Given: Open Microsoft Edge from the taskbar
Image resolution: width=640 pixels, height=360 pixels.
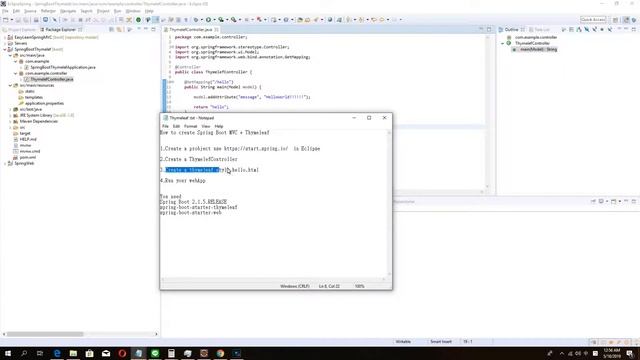Looking at the screenshot, I should coord(57,353).
